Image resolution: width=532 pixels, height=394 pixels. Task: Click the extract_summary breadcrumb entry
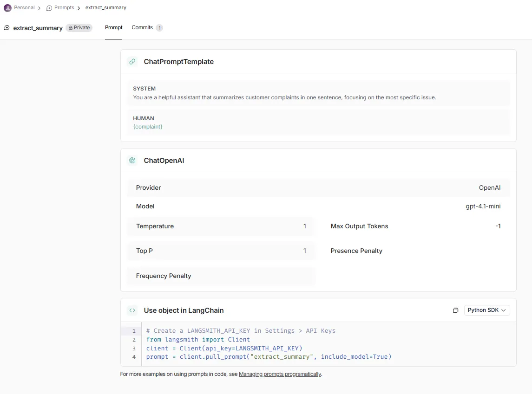tap(105, 7)
